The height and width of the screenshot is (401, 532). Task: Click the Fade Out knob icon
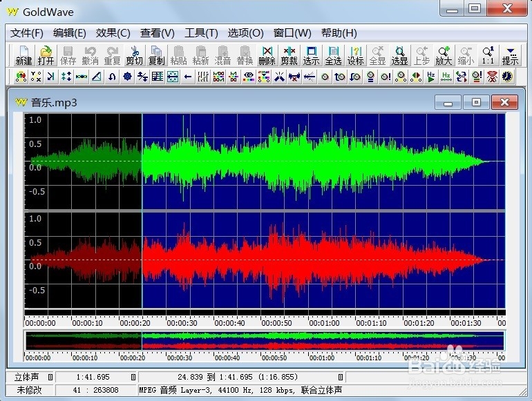tap(355, 77)
